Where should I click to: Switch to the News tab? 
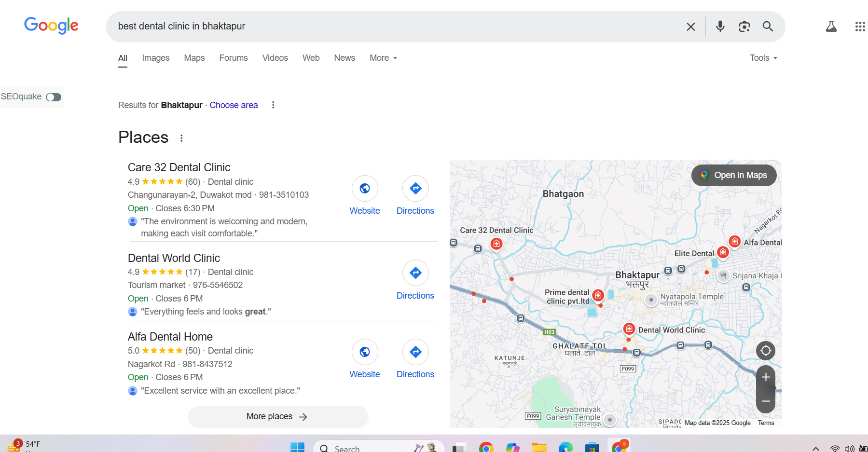click(344, 58)
